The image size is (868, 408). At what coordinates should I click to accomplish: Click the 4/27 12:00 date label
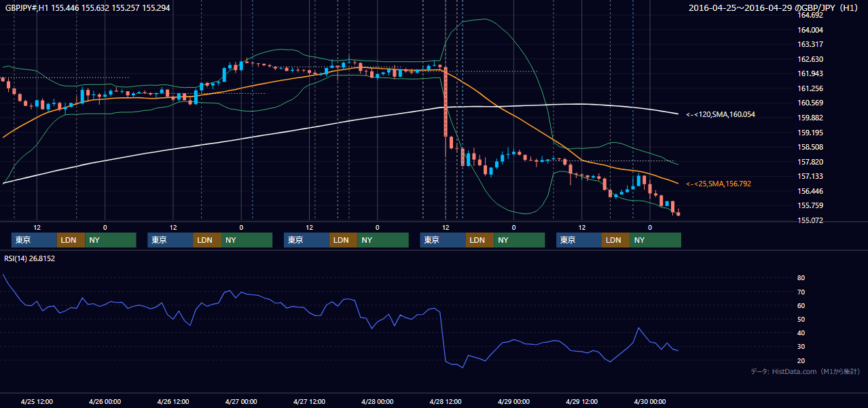click(310, 401)
